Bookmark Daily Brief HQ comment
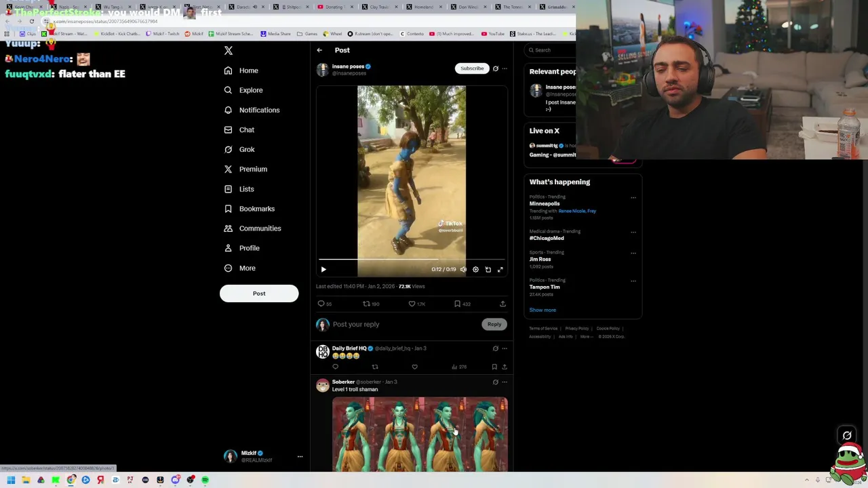 click(x=494, y=367)
